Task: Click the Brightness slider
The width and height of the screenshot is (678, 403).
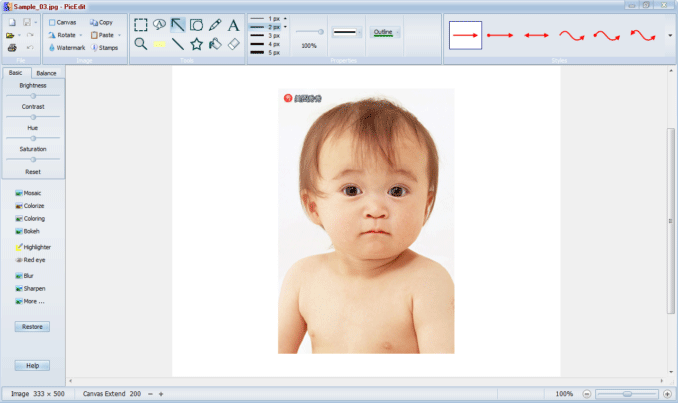Action: 33,96
